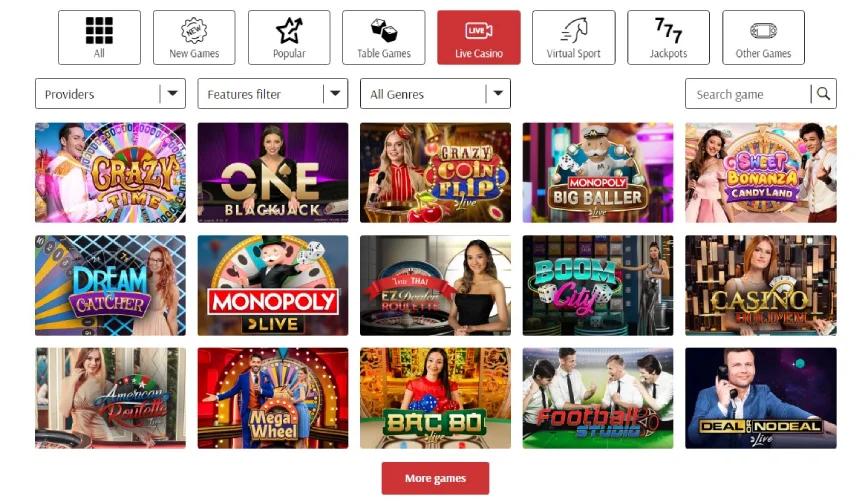Open Virtual Sport horse category
This screenshot has height=502, width=868.
(574, 37)
